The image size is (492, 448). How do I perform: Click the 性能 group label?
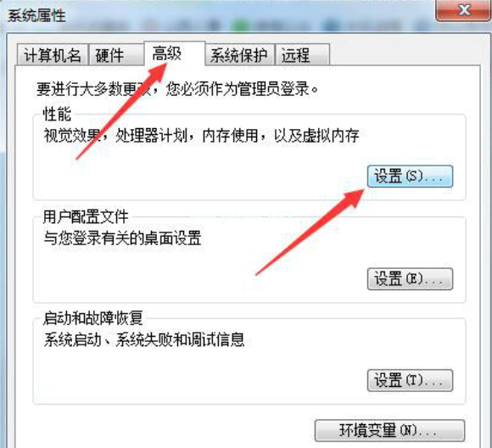pos(57,114)
